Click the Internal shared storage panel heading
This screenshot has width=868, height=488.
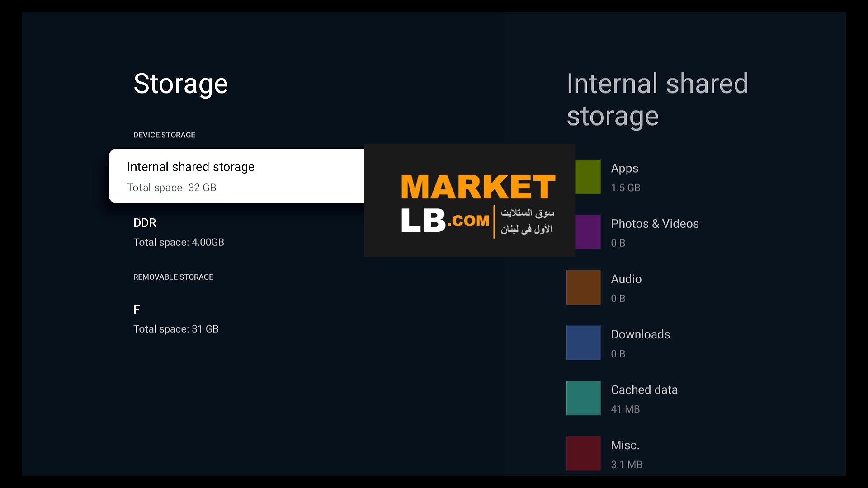pos(657,100)
